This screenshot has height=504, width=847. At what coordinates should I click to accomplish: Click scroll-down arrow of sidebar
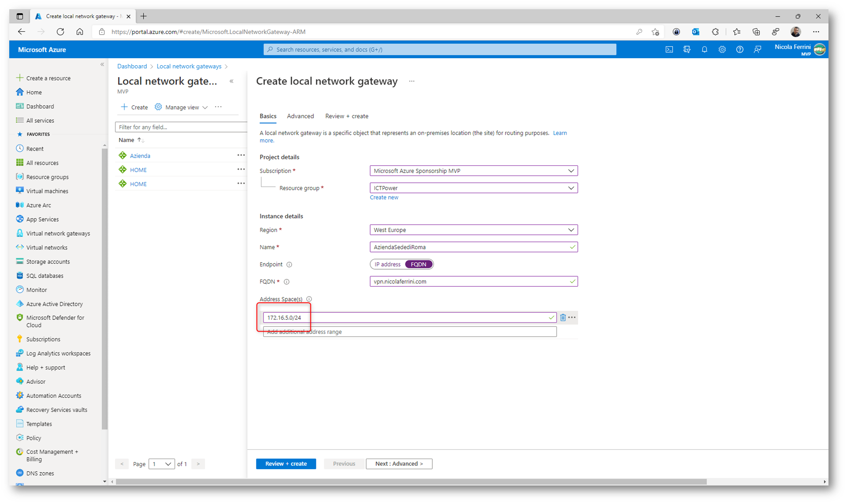104,482
